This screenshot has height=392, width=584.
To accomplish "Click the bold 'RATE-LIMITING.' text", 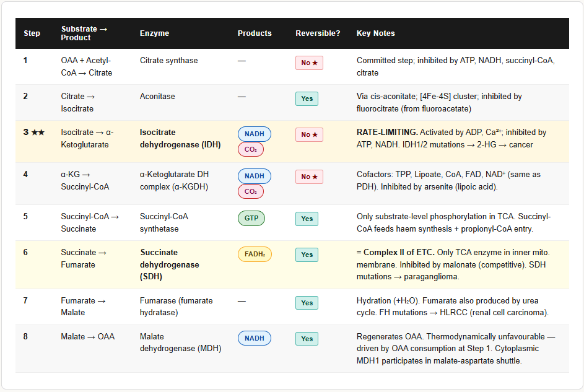I will 387,133.
